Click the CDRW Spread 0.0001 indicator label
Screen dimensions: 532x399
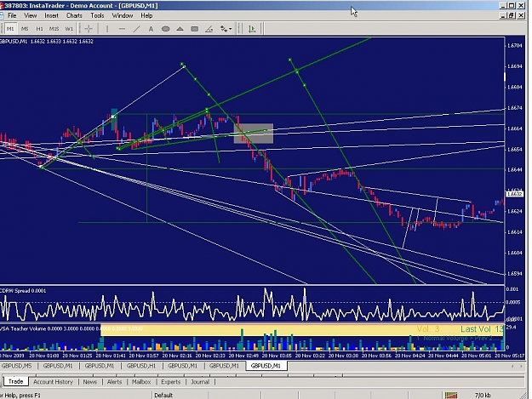coord(23,291)
